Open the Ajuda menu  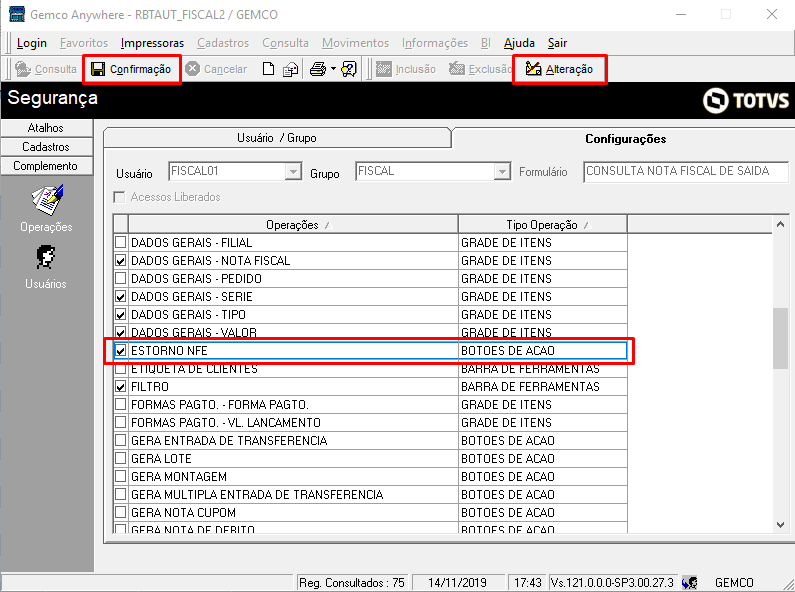coord(519,43)
